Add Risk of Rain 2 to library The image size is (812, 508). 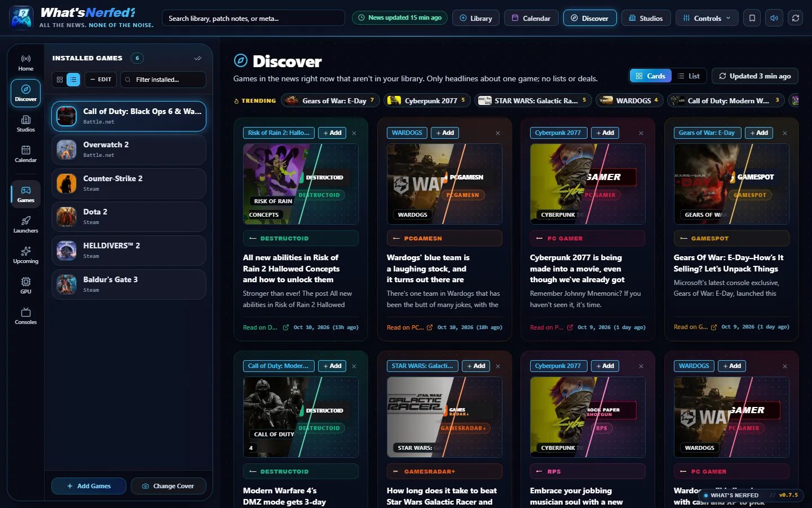332,133
